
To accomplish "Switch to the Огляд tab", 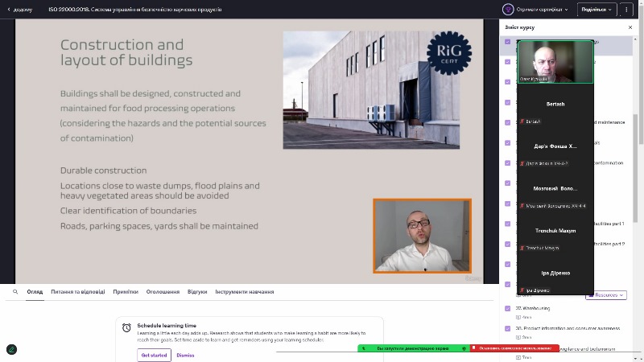I will 35,292.
